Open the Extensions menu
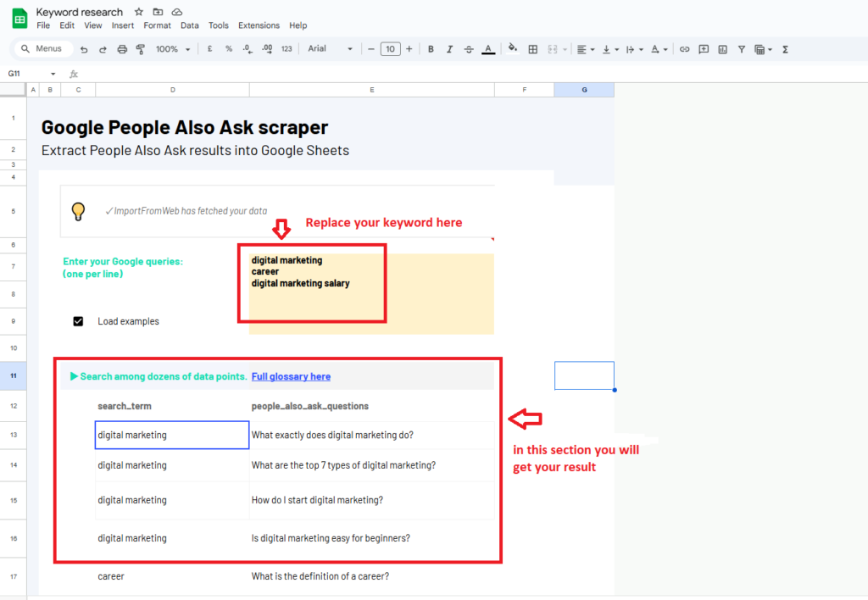The height and width of the screenshot is (600, 868). click(x=259, y=25)
